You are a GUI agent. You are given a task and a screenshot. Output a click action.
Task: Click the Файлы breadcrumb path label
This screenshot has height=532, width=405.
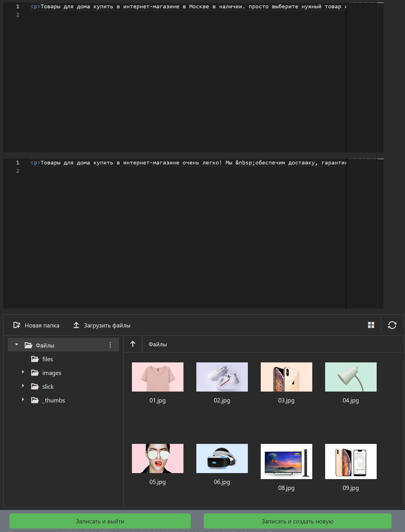coord(158,345)
